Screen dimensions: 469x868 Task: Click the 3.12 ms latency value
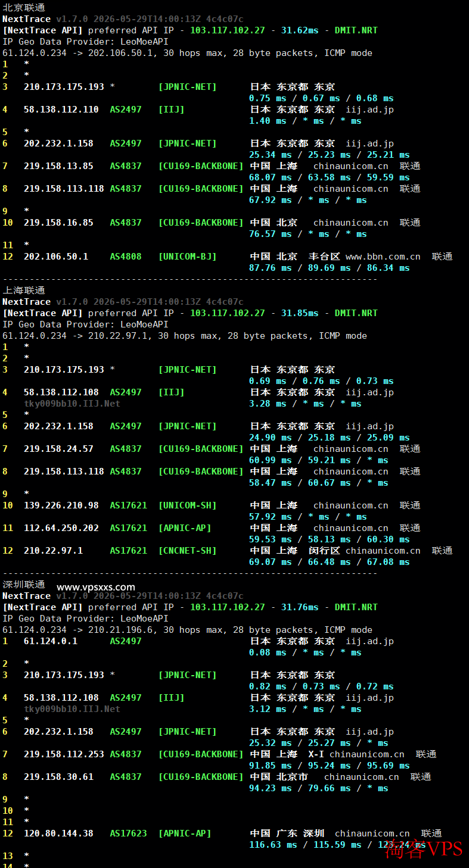coord(268,709)
